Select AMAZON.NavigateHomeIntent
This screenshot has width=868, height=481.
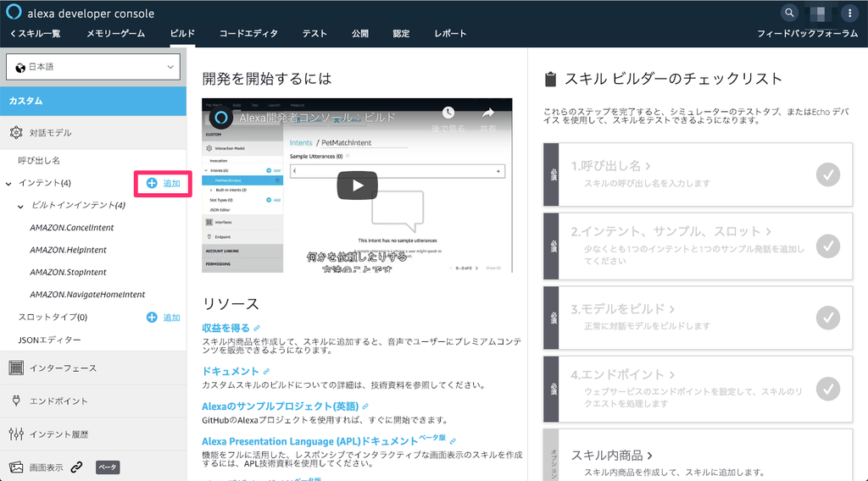87,295
